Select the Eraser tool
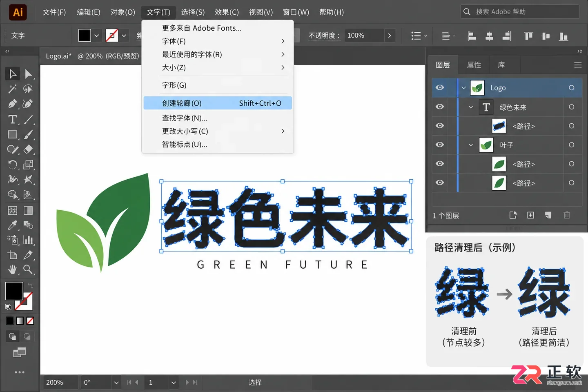The image size is (588, 392). tap(28, 149)
